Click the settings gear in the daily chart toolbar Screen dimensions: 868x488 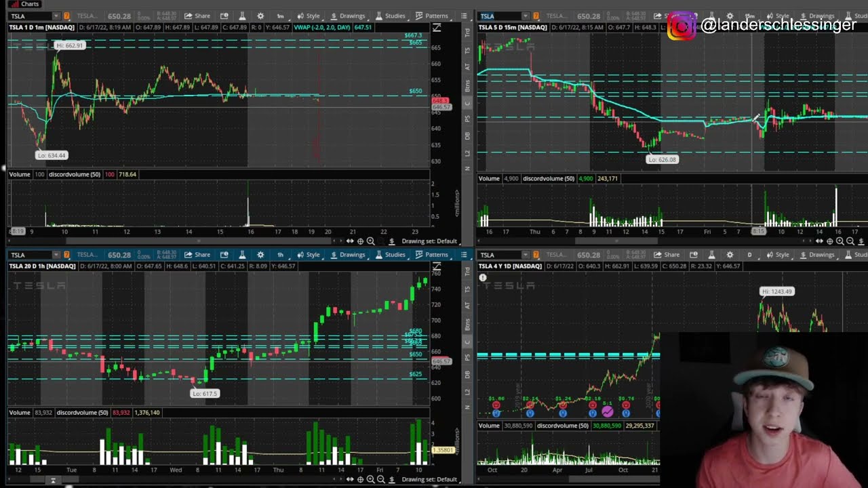click(x=730, y=255)
